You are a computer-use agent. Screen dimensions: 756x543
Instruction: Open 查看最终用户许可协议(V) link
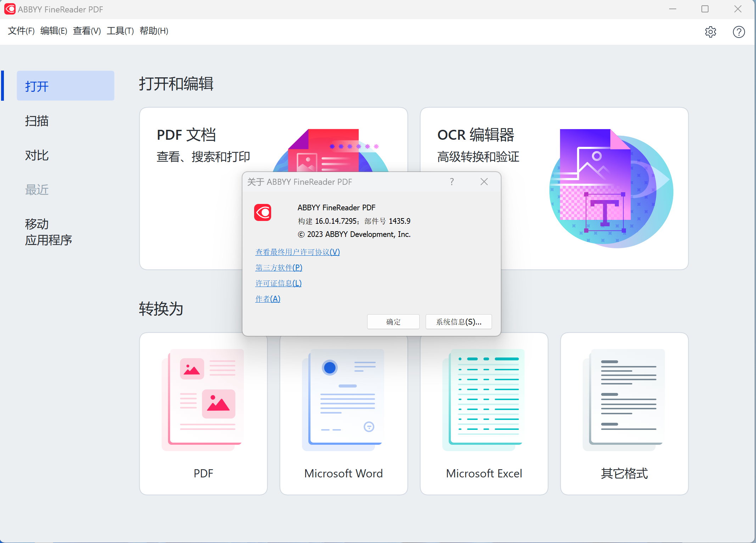(x=298, y=252)
